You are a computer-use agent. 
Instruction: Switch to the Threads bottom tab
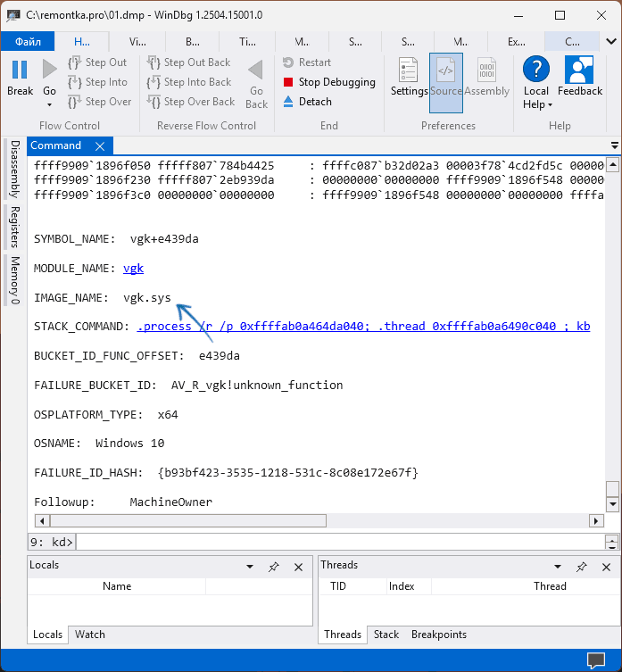(x=343, y=635)
